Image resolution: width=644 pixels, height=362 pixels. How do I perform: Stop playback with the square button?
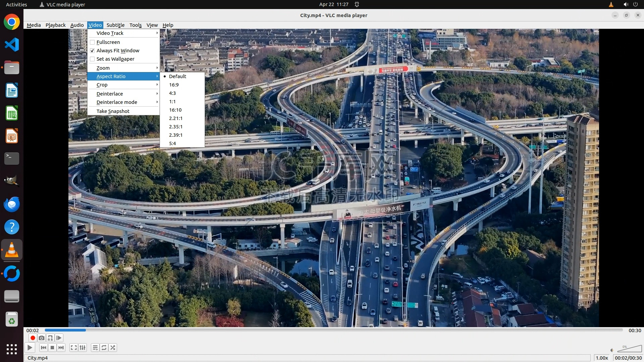[x=52, y=348]
